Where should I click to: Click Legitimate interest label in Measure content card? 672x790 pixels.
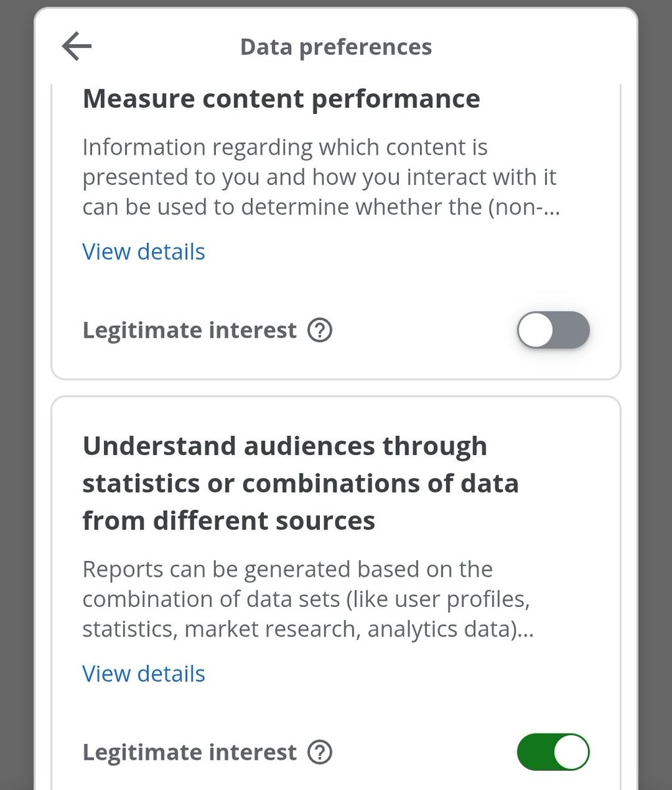coord(190,330)
